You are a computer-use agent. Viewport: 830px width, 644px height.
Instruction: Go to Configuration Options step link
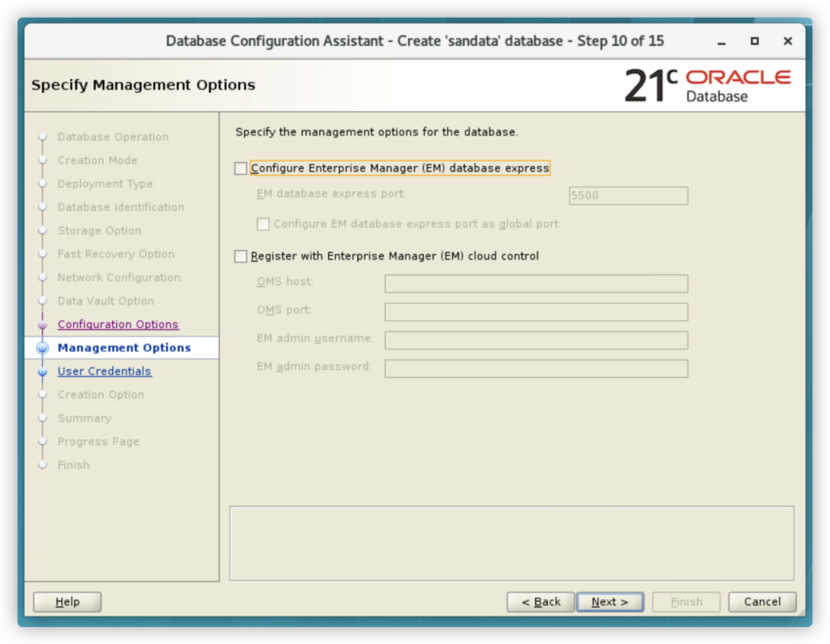point(118,324)
